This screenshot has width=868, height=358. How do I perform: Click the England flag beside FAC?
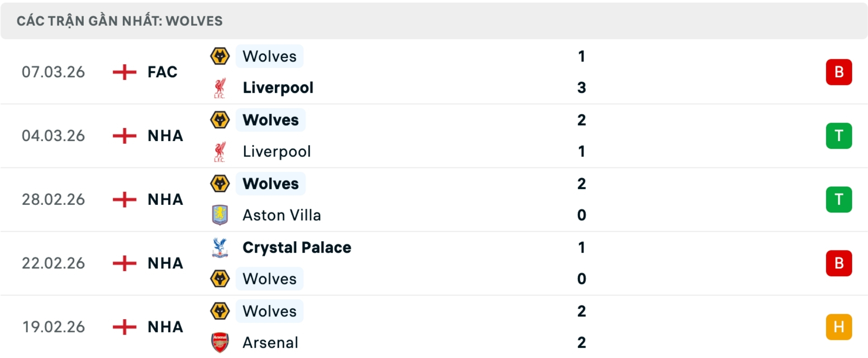[x=124, y=72]
